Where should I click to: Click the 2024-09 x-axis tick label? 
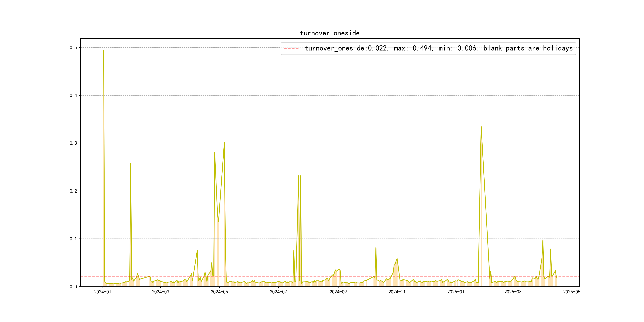coord(338,292)
